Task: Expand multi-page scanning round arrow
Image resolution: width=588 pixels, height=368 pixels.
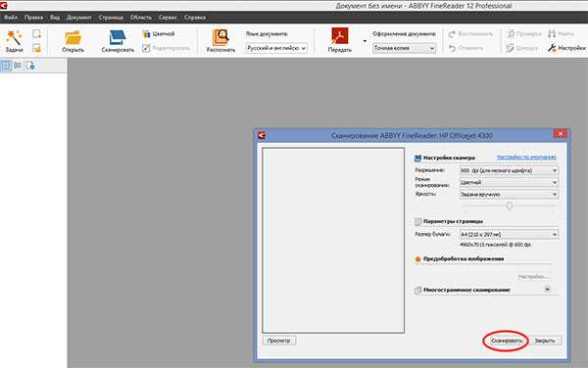Action: [x=547, y=289]
